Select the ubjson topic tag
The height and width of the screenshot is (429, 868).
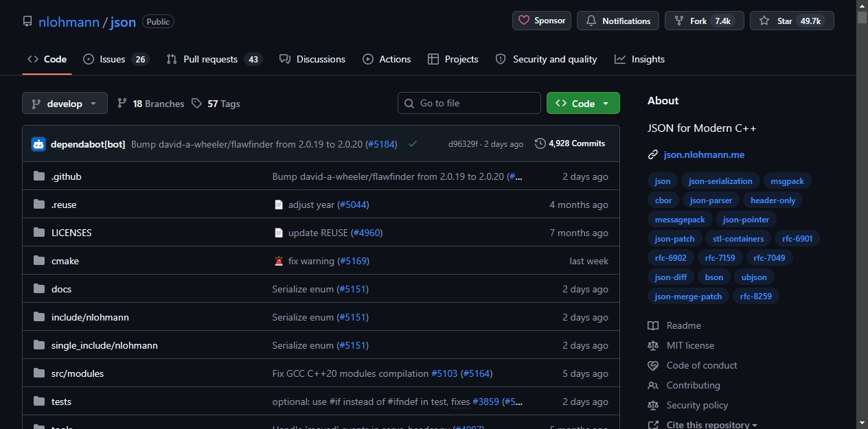tap(753, 277)
